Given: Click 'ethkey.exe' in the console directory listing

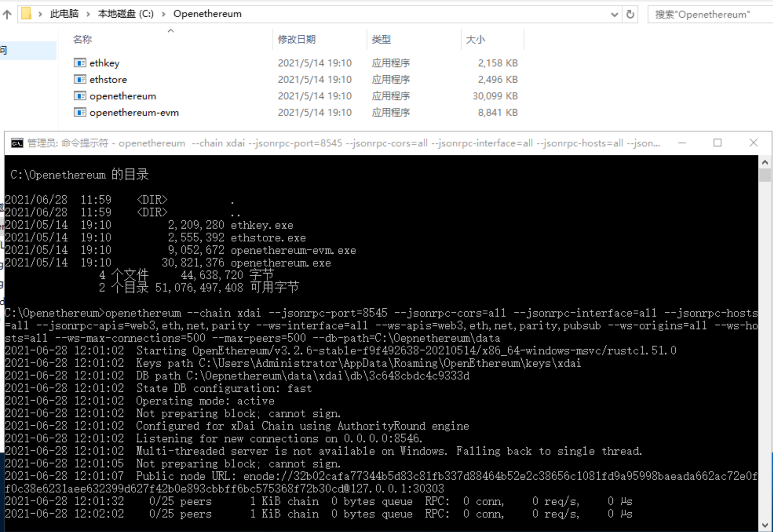Looking at the screenshot, I should pos(262,225).
